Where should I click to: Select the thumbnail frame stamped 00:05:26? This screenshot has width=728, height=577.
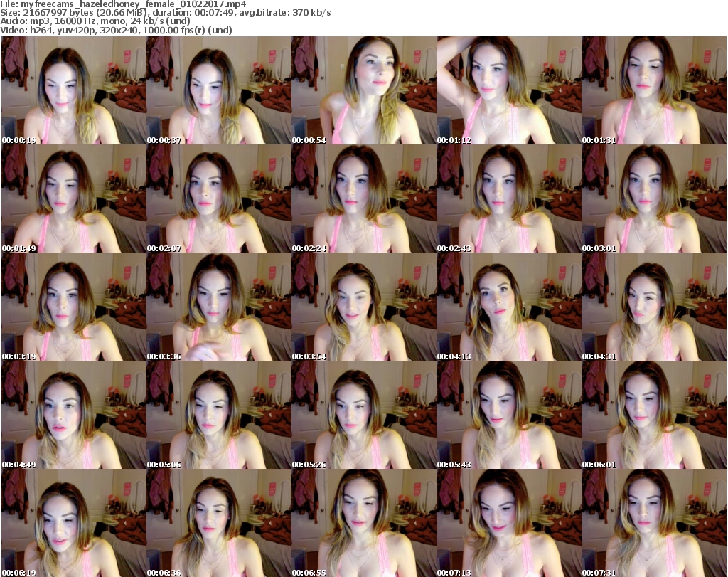(363, 415)
